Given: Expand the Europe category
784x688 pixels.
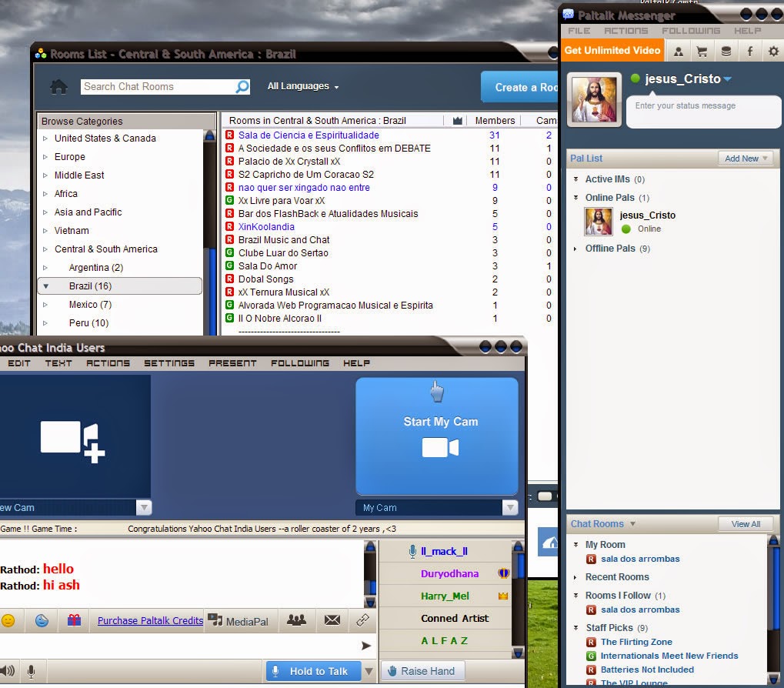Looking at the screenshot, I should point(45,157).
